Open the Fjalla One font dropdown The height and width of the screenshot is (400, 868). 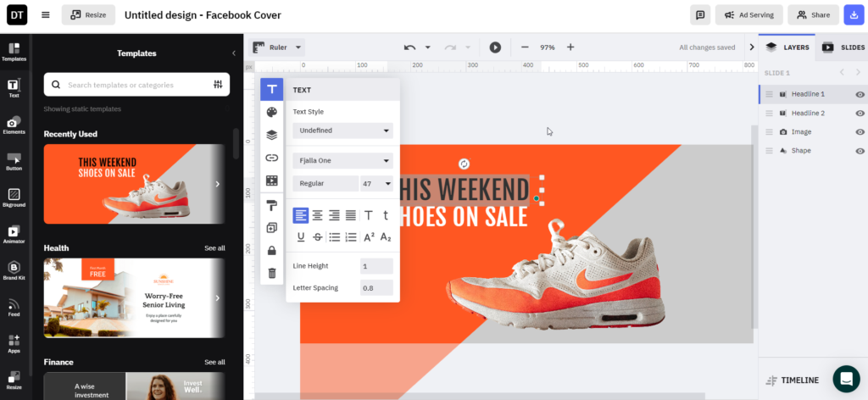[342, 161]
